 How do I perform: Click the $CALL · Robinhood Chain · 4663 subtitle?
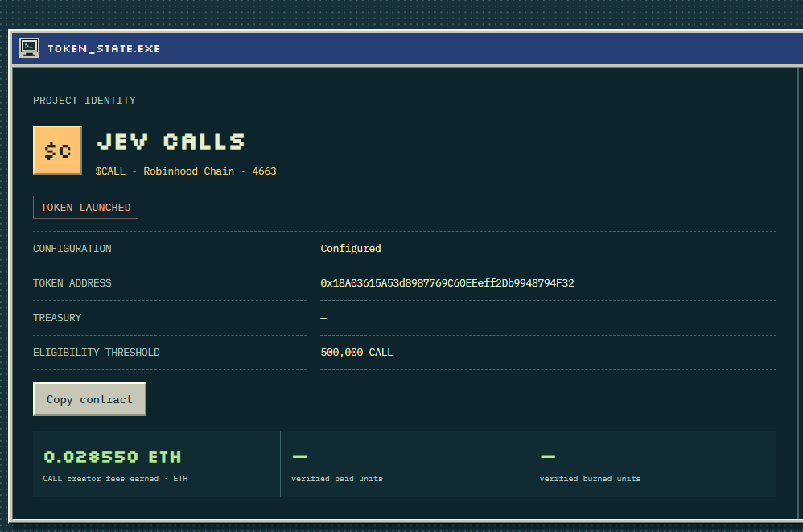click(186, 171)
